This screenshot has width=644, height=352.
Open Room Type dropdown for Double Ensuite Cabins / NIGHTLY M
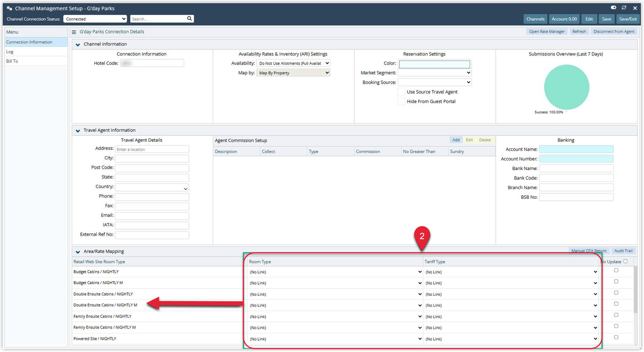point(335,306)
